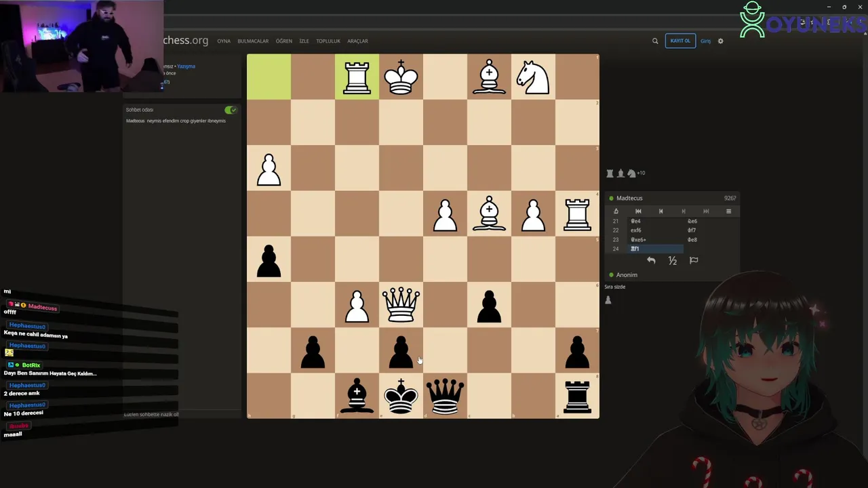
Task: Select the white bishop on c1
Action: pyautogui.click(x=489, y=77)
